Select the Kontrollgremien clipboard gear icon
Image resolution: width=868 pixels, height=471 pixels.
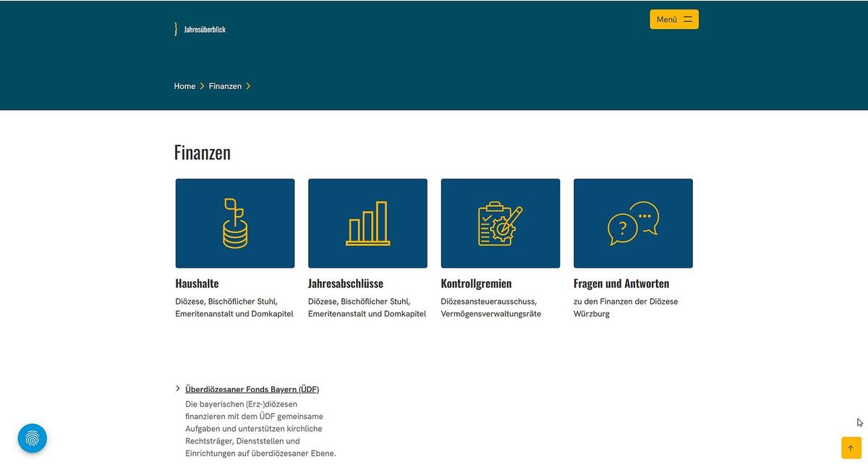tap(500, 224)
